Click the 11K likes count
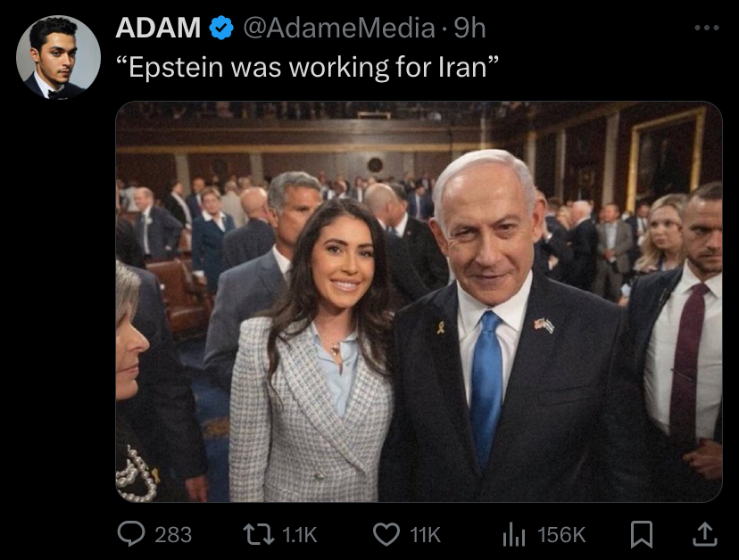 [425, 535]
